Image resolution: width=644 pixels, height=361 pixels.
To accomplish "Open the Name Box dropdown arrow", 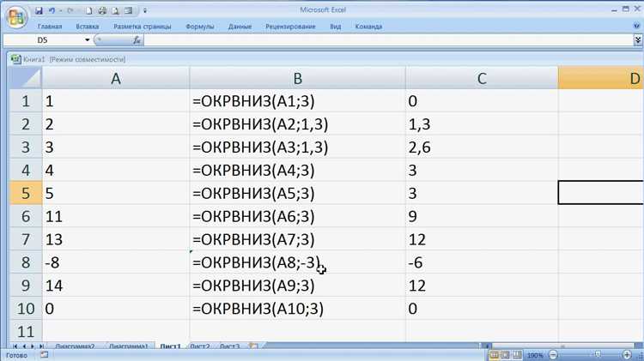I will [87, 39].
